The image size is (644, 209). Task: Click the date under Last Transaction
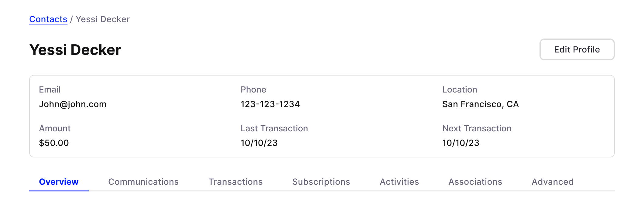coord(259,143)
